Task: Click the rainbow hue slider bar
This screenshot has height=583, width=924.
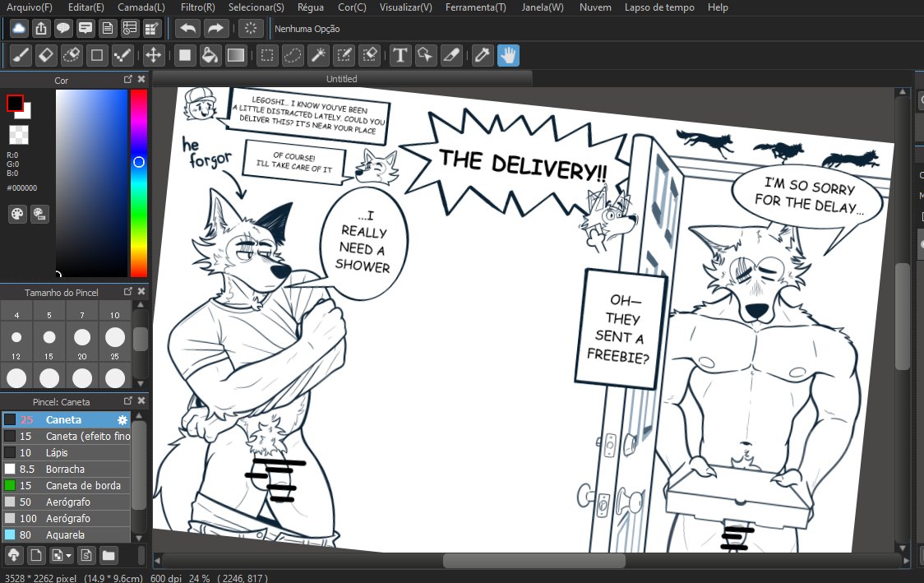Action: (x=138, y=183)
